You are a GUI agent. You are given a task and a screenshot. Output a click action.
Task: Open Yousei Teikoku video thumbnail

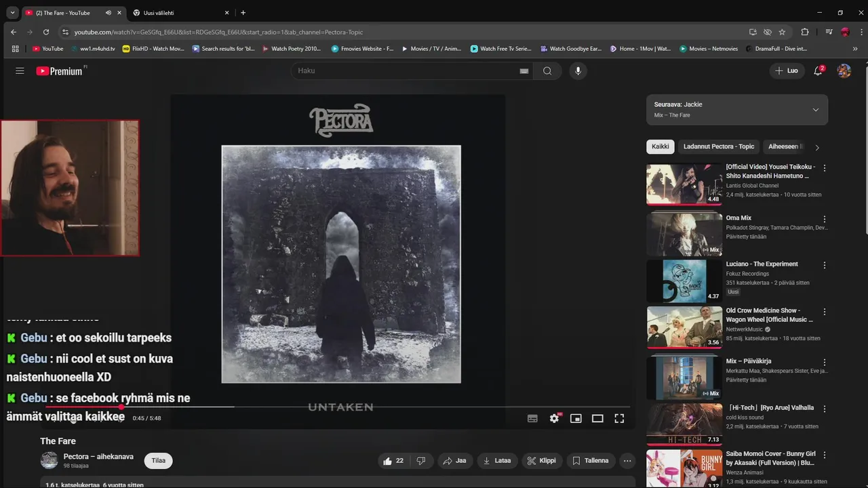coord(684,184)
